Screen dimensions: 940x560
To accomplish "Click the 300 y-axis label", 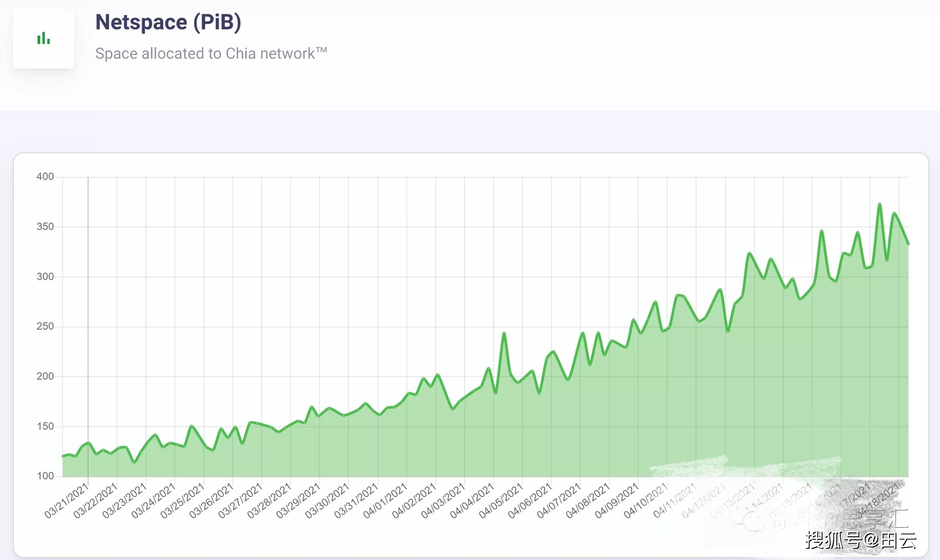I will pyautogui.click(x=45, y=277).
